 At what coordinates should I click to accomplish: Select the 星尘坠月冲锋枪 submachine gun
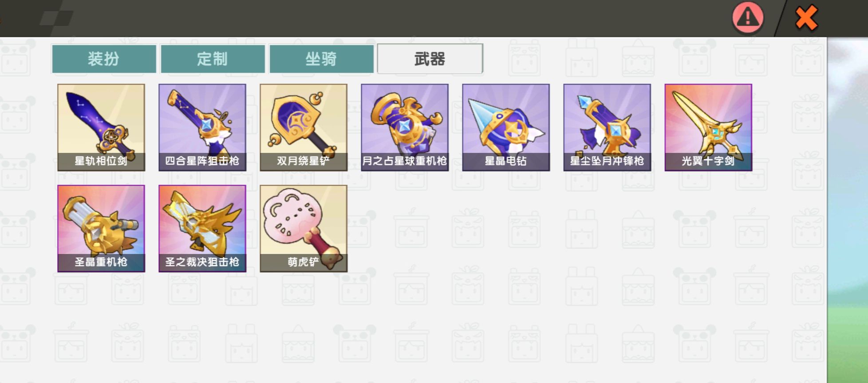[x=607, y=127]
